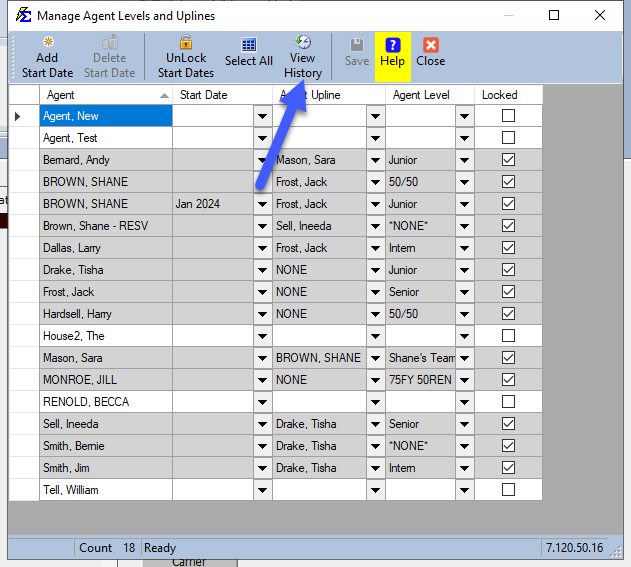The height and width of the screenshot is (567, 631).
Task: Open Agent Upline dropdown for Agent, Test
Action: click(375, 138)
